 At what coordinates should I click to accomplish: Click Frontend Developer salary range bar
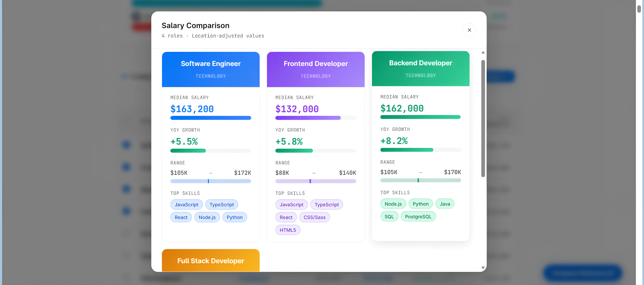(x=315, y=181)
